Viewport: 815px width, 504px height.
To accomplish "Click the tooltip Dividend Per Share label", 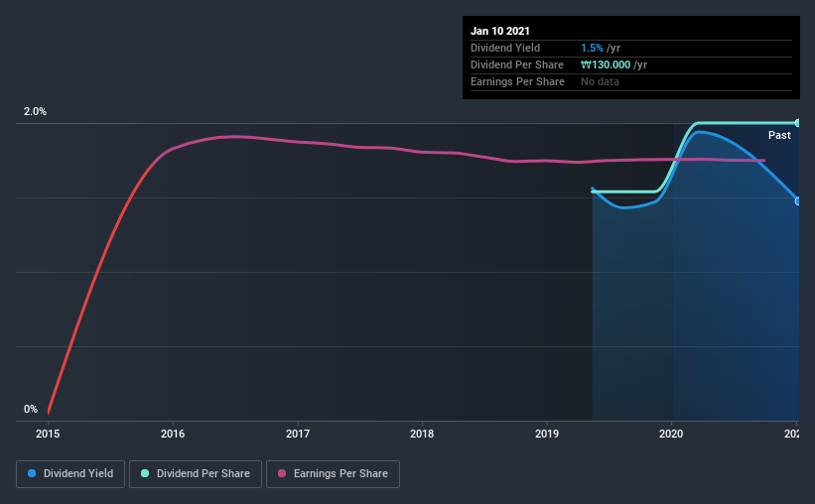I will tap(517, 64).
